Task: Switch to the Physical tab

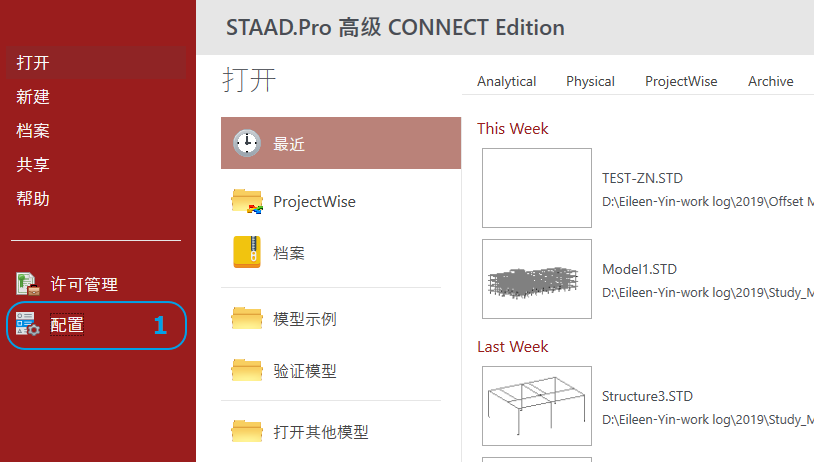Action: [x=590, y=82]
